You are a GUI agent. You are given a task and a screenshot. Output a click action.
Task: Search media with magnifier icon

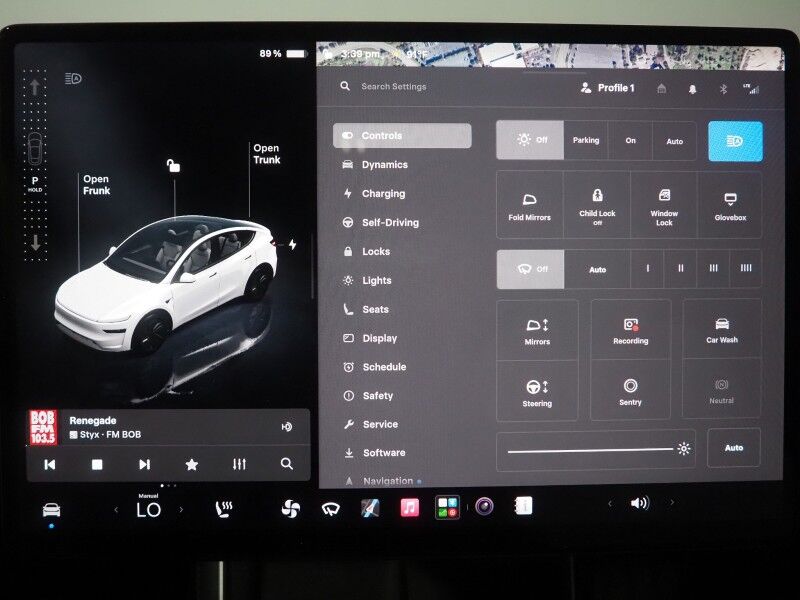(x=287, y=464)
